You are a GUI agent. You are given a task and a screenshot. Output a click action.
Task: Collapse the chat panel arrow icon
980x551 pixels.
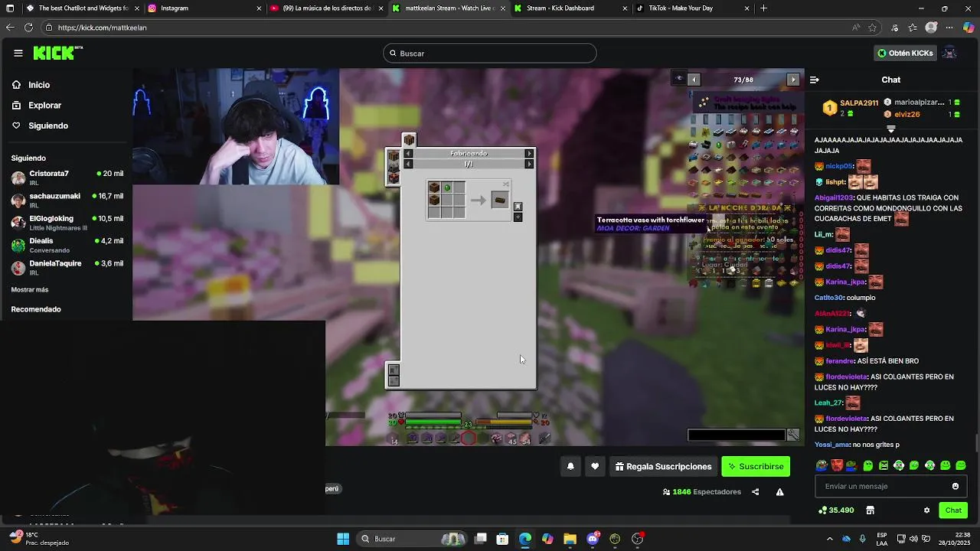click(815, 80)
